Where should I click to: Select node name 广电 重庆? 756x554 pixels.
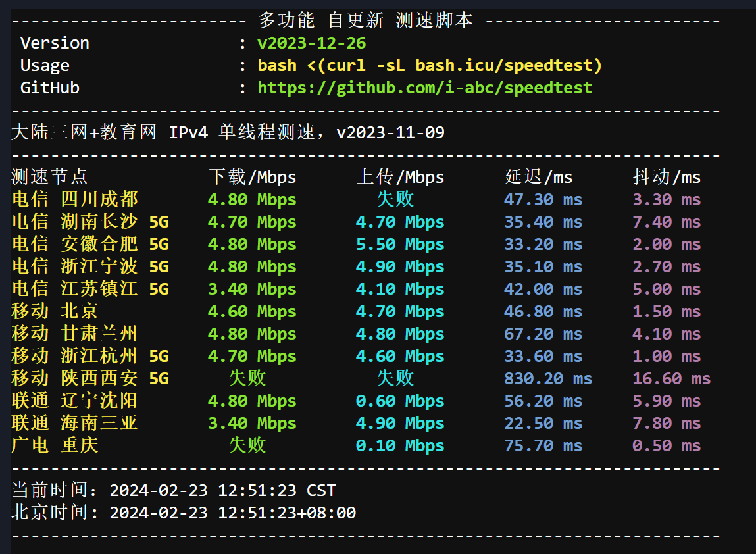click(x=55, y=445)
